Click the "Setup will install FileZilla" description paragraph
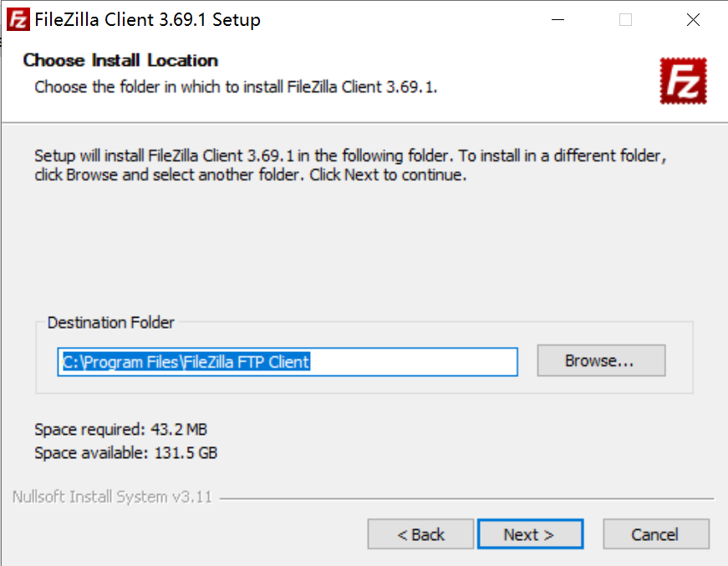This screenshot has height=566, width=728. [x=350, y=166]
